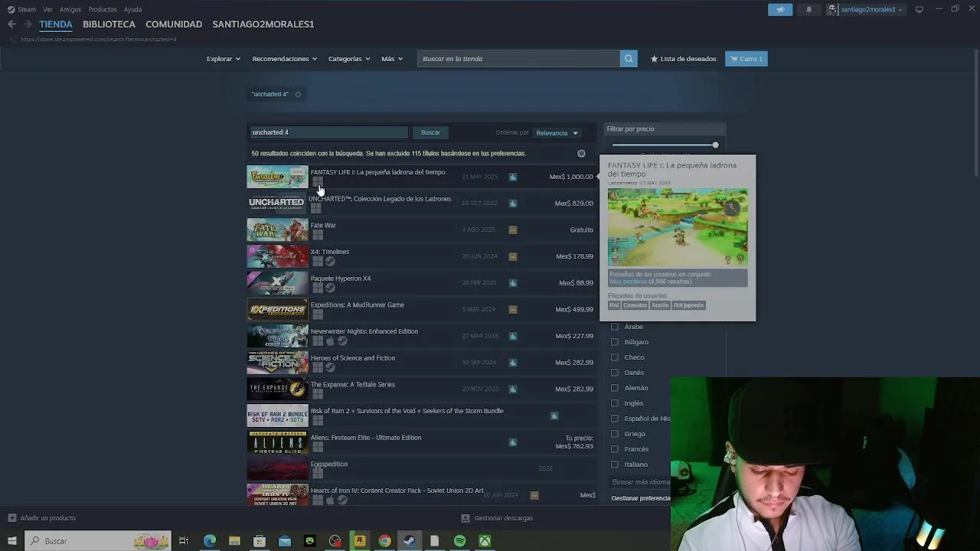This screenshot has width=980, height=551.
Task: Click the Windows Start button
Action: coord(11,541)
